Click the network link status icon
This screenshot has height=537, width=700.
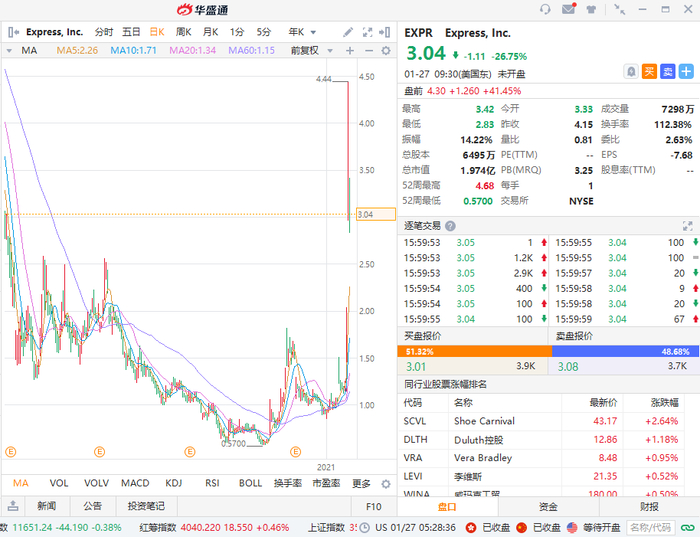(x=688, y=528)
